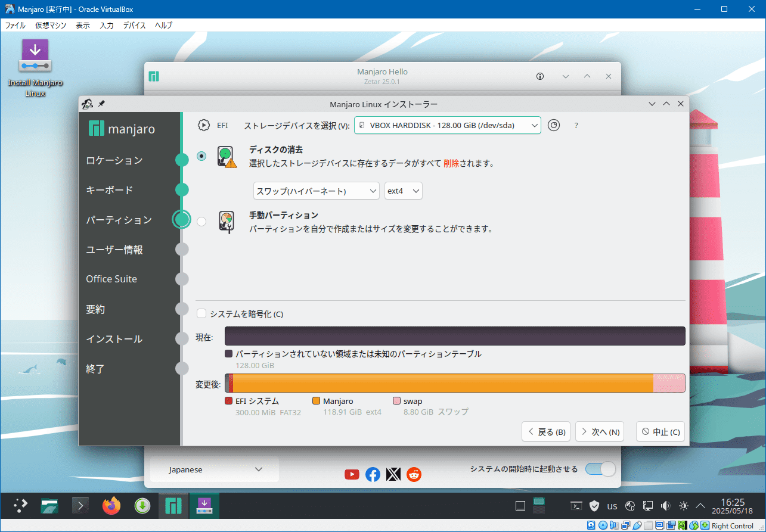Open installer window menu icon in title bar
Viewport: 766px width, 532px height.
(88, 104)
